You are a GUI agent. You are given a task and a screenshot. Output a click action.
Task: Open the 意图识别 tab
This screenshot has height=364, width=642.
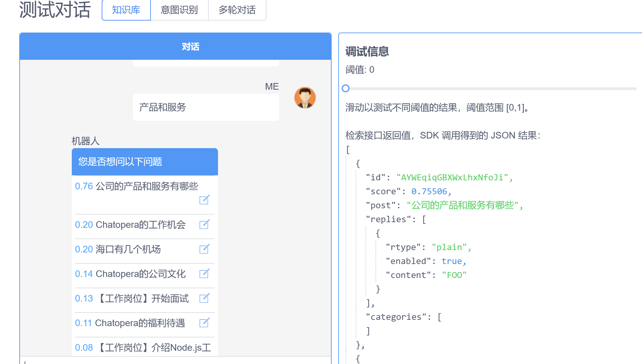point(179,10)
